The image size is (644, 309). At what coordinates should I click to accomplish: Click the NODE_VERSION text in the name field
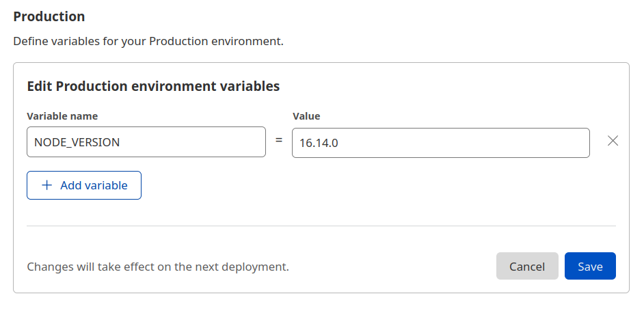(x=77, y=142)
